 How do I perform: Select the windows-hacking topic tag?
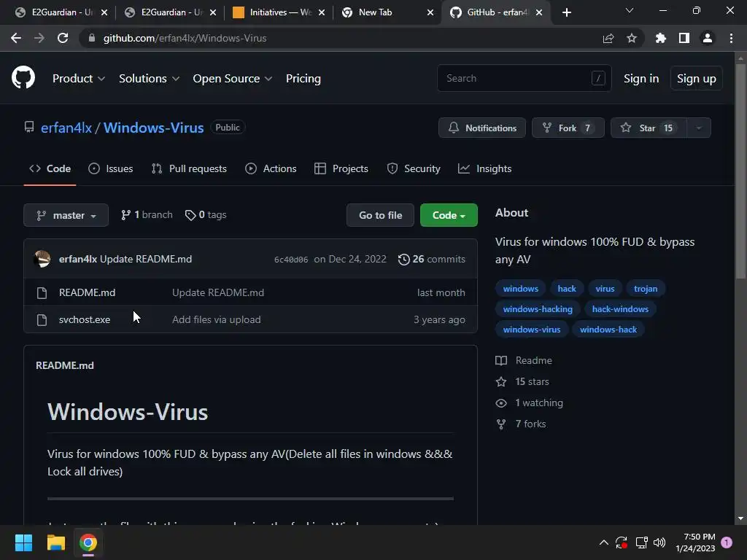(538, 309)
